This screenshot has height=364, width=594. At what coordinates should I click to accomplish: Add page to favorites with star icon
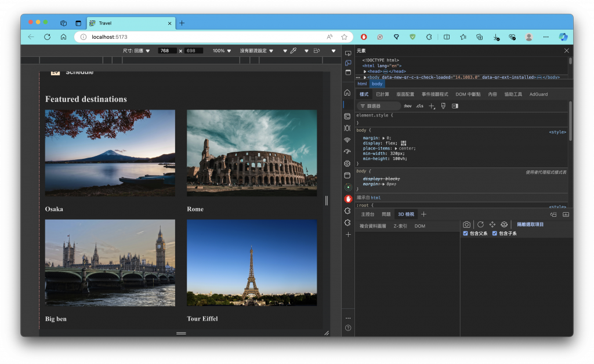[x=344, y=37]
